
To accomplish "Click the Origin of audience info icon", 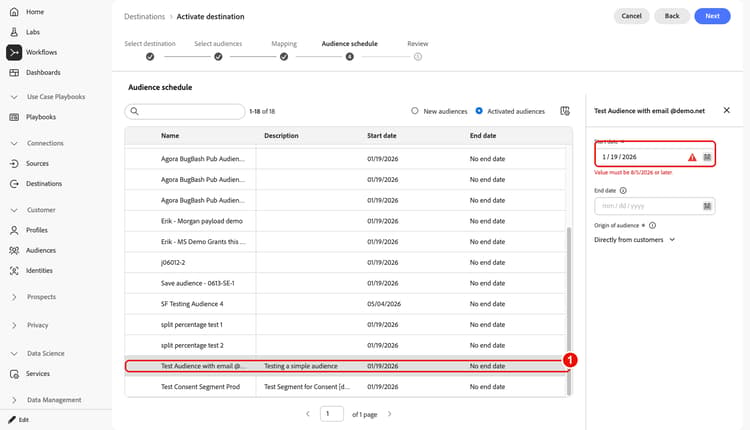I will click(652, 225).
